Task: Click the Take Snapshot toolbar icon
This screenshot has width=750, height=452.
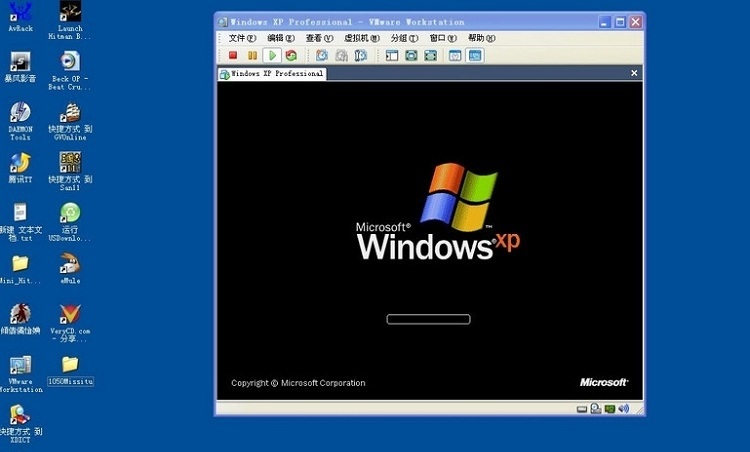Action: point(323,56)
